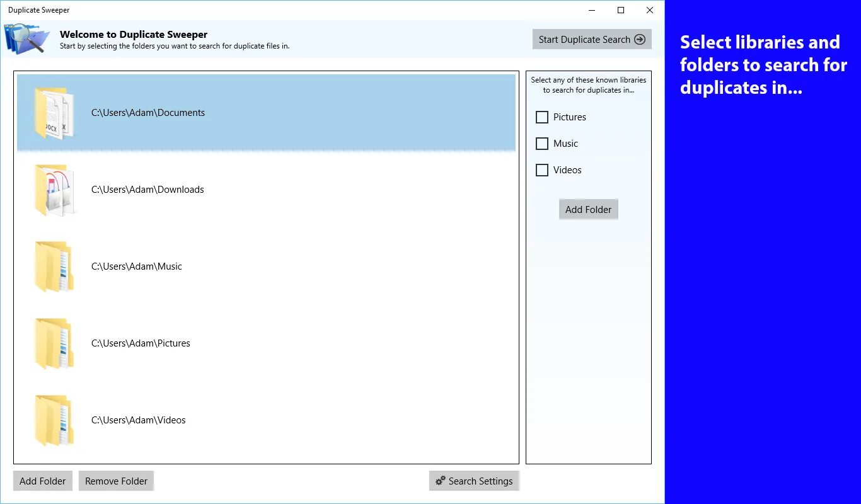Select the C:\Users\Adam\Pictures path
Screen dimensions: 861x504
coord(141,343)
